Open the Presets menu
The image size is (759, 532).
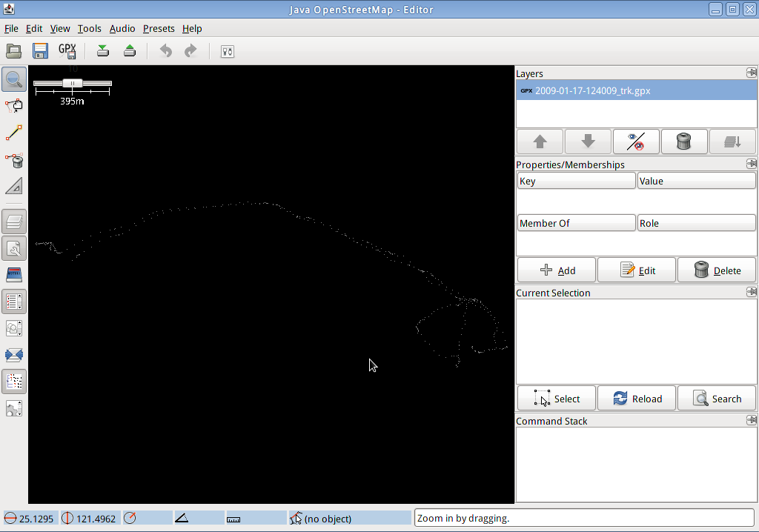159,28
